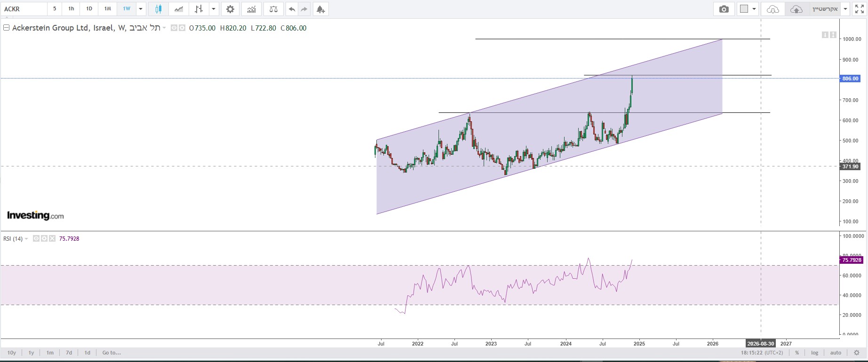Click the Go to... button
The height and width of the screenshot is (362, 868).
(x=111, y=353)
